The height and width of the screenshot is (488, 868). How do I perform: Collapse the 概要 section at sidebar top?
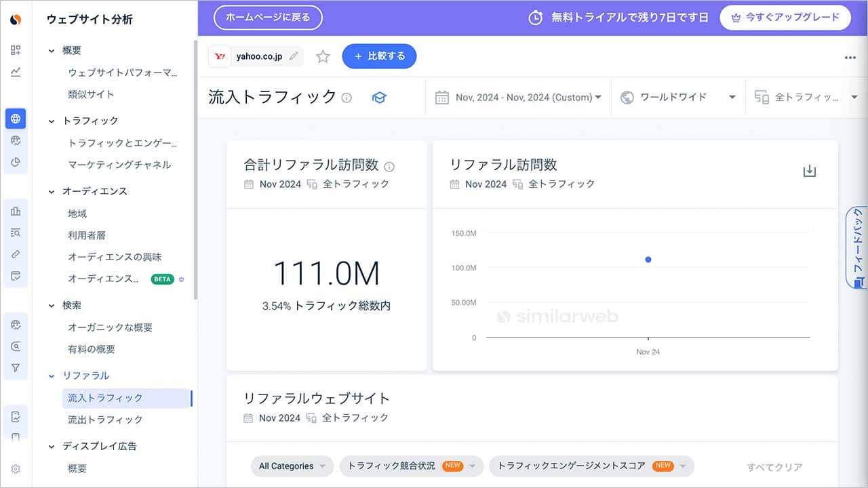pyautogui.click(x=51, y=51)
